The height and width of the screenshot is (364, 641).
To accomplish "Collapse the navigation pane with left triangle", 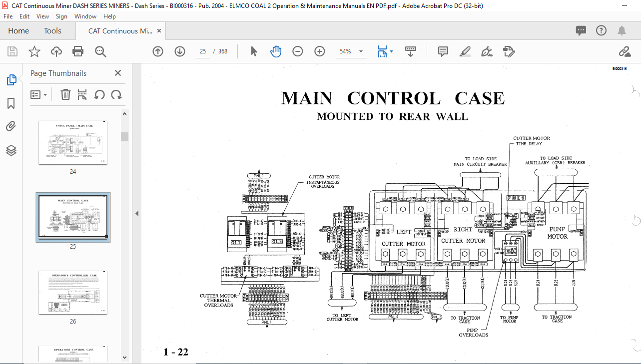I will pos(137,214).
